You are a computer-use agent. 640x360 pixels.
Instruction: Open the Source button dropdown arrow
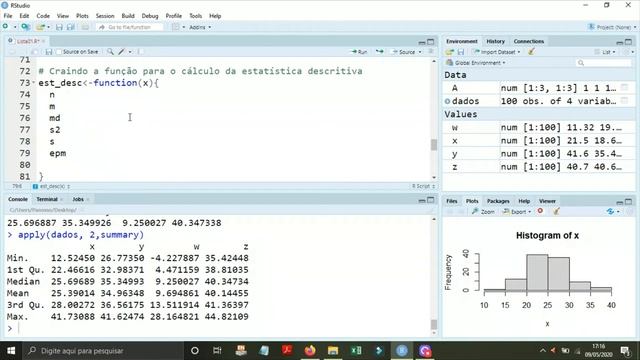tap(420, 52)
